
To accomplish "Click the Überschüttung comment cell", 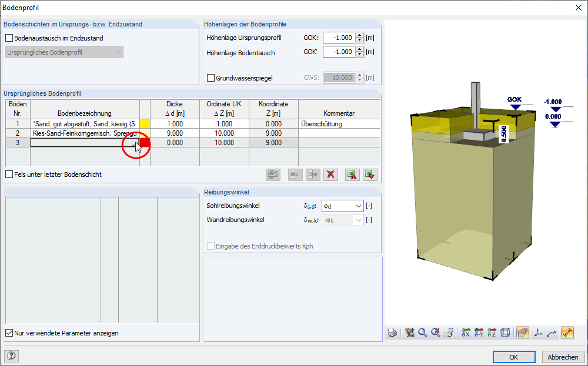I will [339, 123].
